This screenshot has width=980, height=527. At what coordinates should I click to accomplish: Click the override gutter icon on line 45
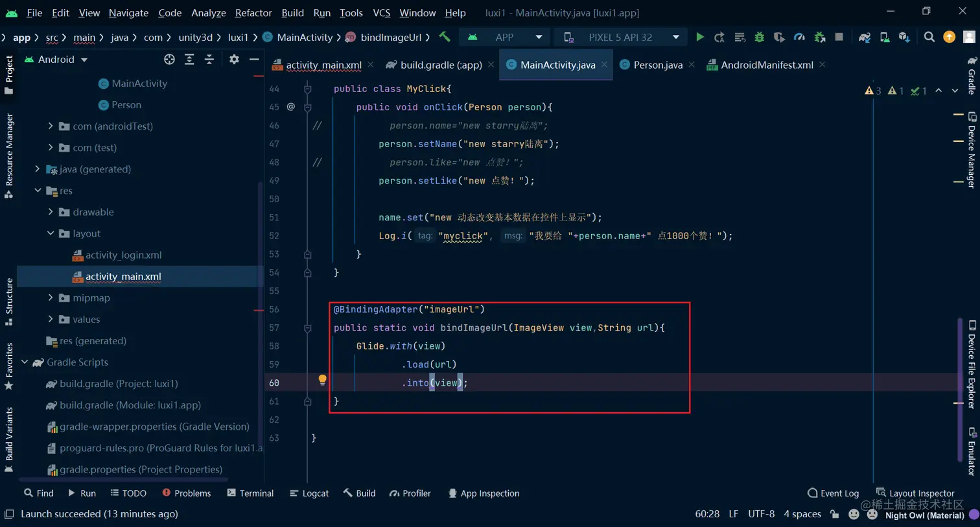pos(290,107)
